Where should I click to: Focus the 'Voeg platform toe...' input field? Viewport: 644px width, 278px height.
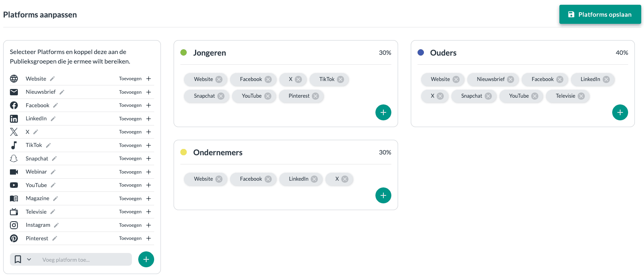85,260
